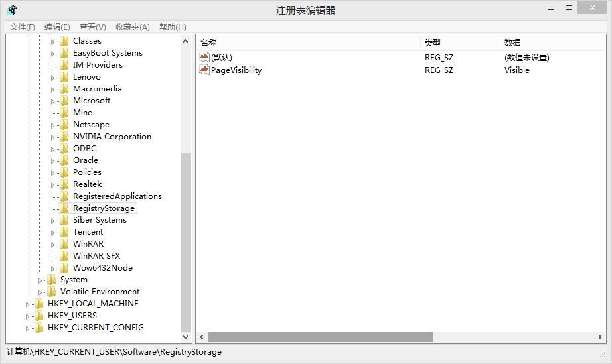This screenshot has height=364, width=612.
Task: Open the 帮助(H) menu
Action: (x=173, y=27)
